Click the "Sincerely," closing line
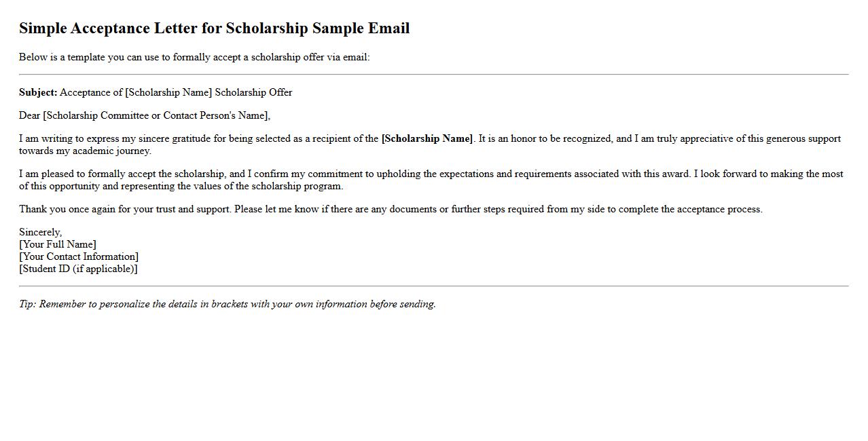The height and width of the screenshot is (441, 868). pyautogui.click(x=40, y=232)
